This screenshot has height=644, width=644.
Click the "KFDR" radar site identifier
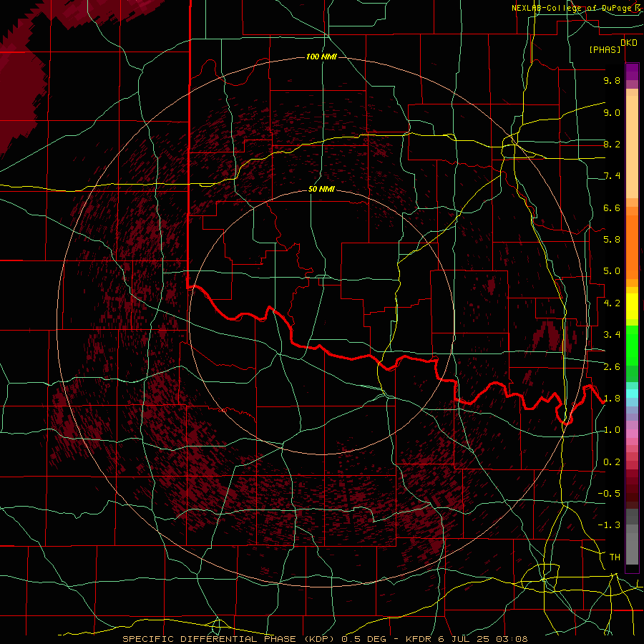point(419,639)
